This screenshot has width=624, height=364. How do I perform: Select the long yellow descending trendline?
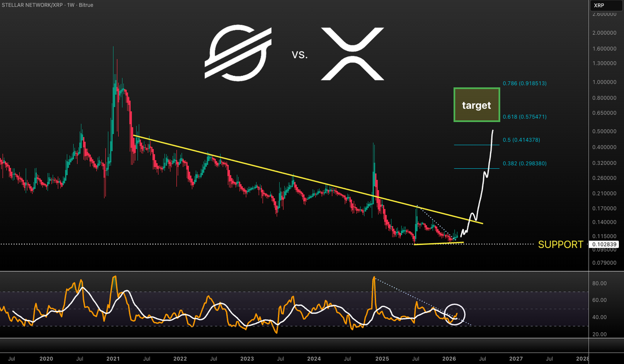point(308,179)
